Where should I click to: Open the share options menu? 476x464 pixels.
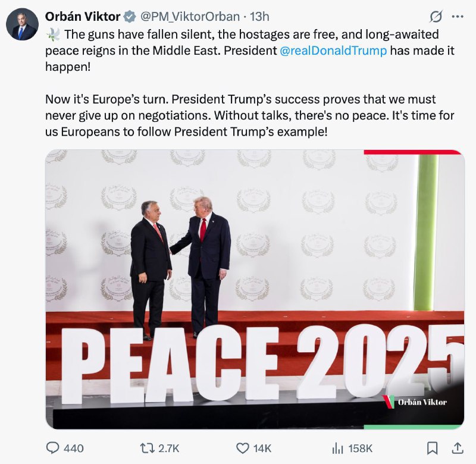458,447
